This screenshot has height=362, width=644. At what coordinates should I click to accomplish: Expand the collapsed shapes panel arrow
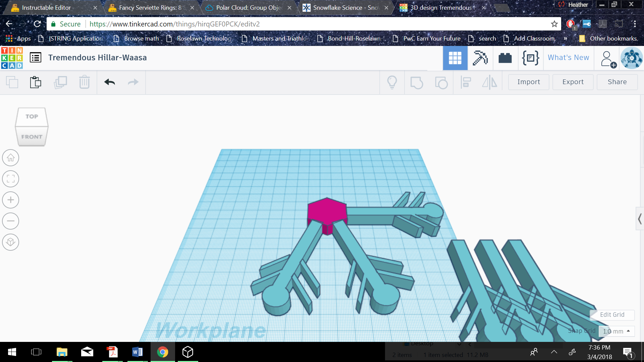640,219
